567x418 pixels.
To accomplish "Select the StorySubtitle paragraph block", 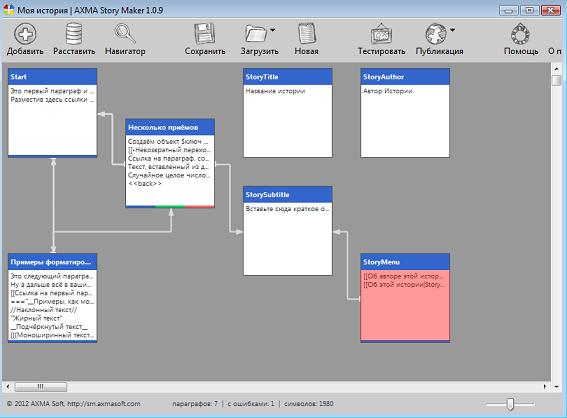I will 288,231.
